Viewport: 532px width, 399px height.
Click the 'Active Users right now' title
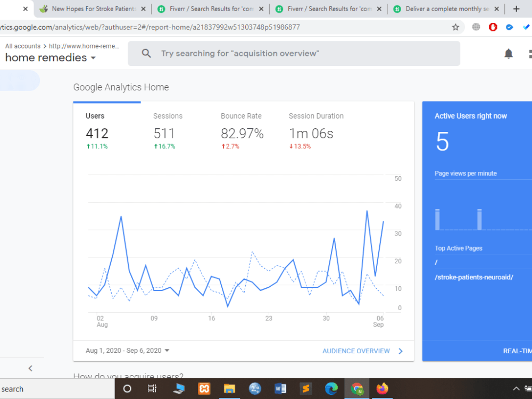click(471, 116)
